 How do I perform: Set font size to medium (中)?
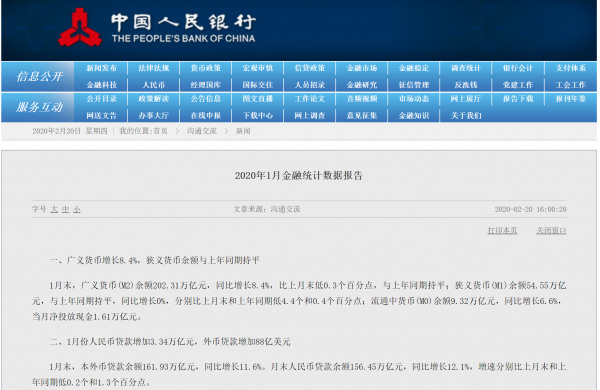click(66, 209)
